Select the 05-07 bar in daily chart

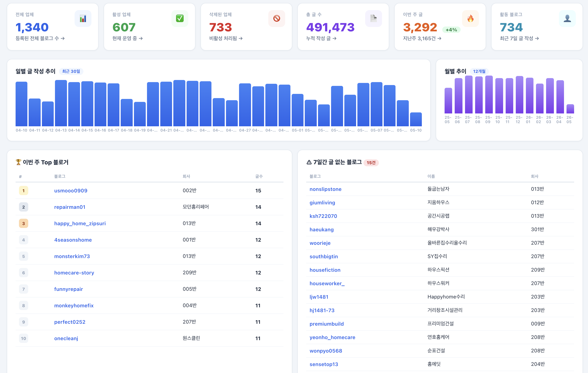tap(376, 104)
